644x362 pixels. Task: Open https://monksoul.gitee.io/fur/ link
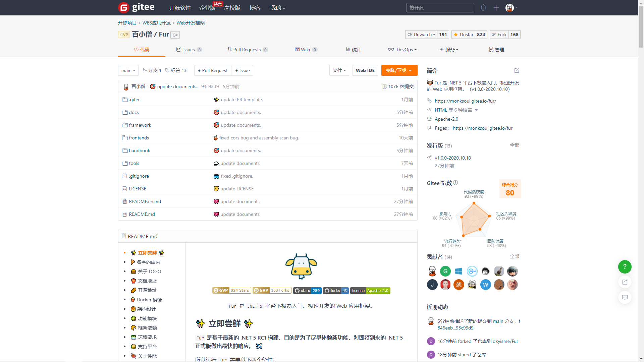click(x=465, y=101)
